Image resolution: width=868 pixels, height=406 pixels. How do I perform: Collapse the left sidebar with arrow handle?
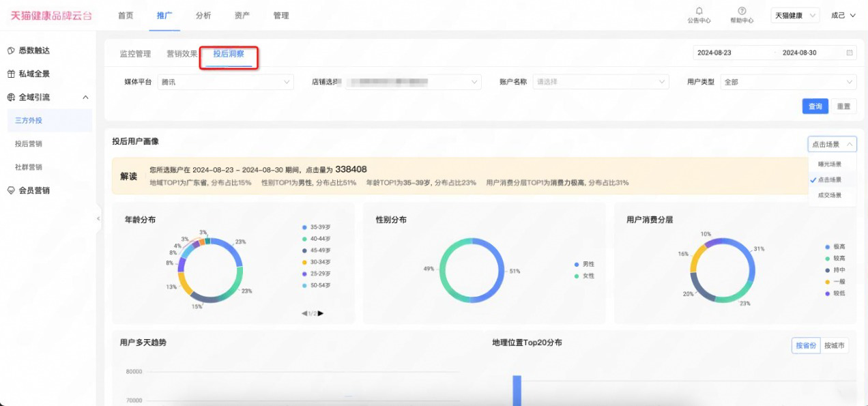coord(98,218)
